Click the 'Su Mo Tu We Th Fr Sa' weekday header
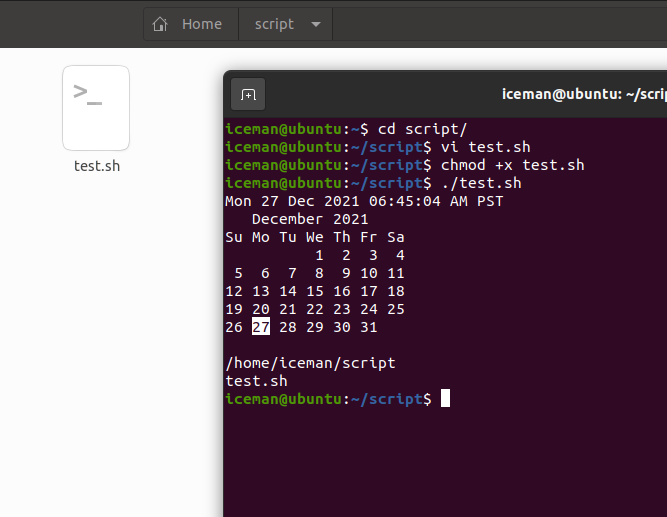Image resolution: width=667 pixels, height=517 pixels. (315, 237)
